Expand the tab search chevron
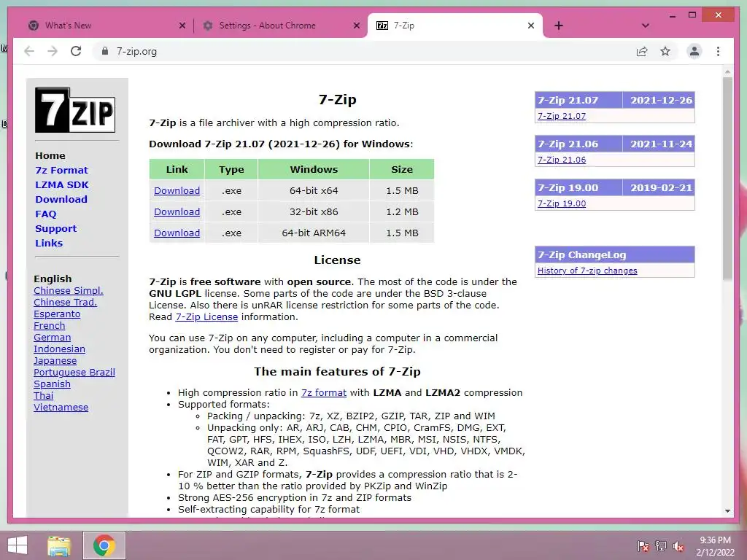Image resolution: width=747 pixels, height=560 pixels. click(x=645, y=26)
